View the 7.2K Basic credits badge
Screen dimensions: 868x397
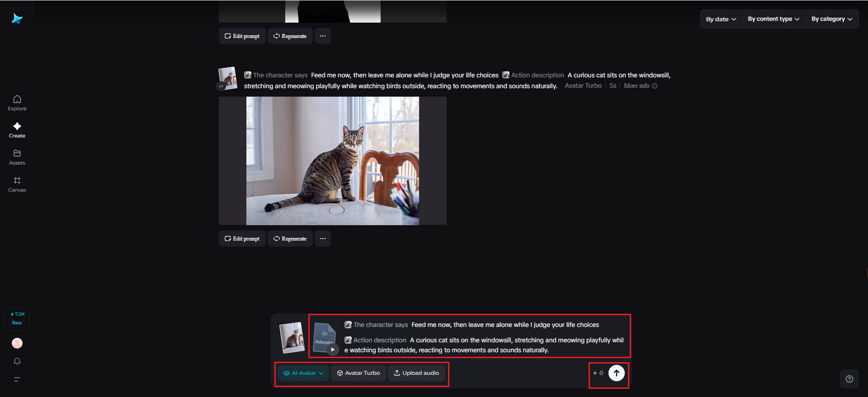(x=17, y=318)
